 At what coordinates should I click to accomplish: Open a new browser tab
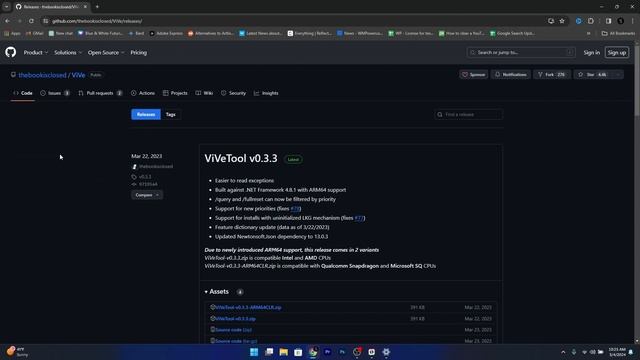(x=97, y=7)
